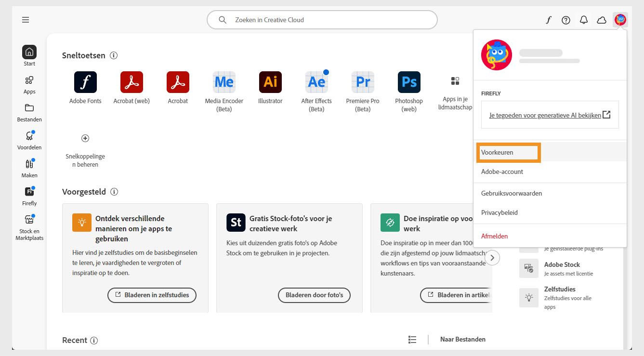Click Bladeren in zelfstudies button
The width and height of the screenshot is (644, 356).
(x=152, y=295)
